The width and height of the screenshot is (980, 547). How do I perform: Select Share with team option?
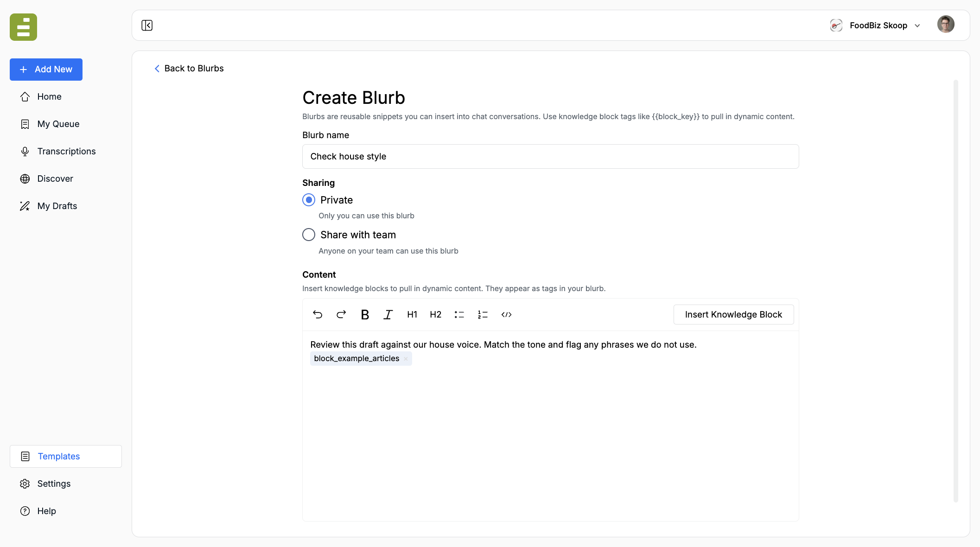coord(309,235)
